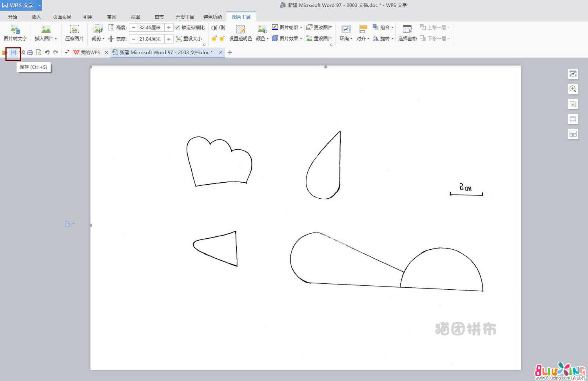
Task: Switch to the 开始 ribbon tab
Action: click(x=13, y=17)
